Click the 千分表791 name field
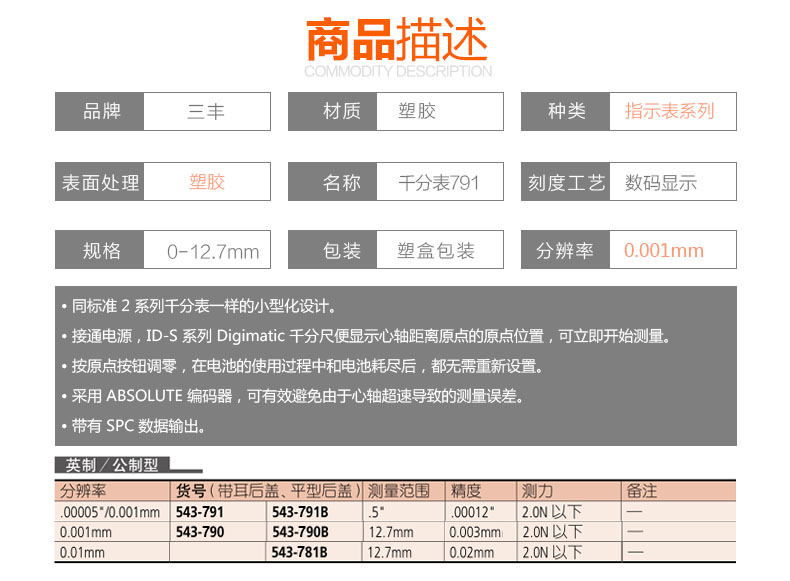Image resolution: width=790 pixels, height=581 pixels. click(x=438, y=183)
